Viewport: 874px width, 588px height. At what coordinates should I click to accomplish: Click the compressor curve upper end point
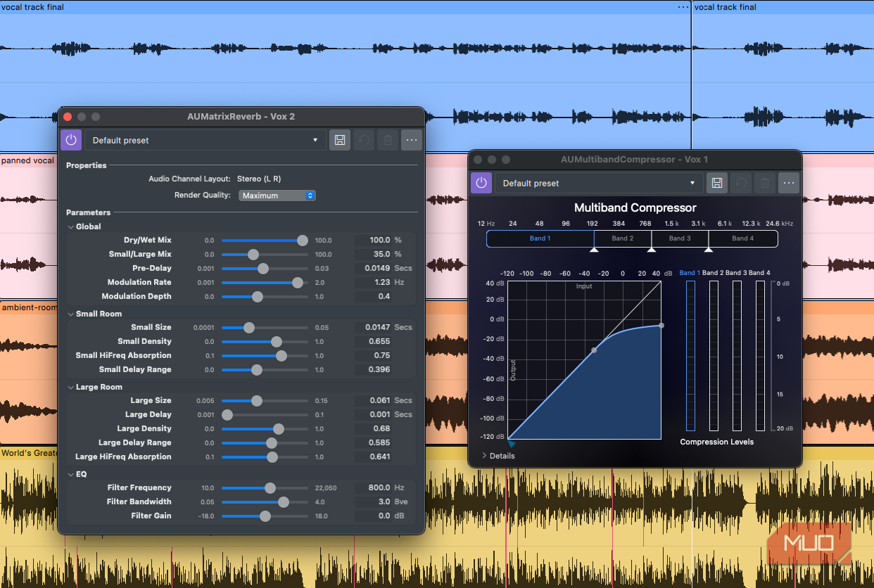tap(661, 325)
